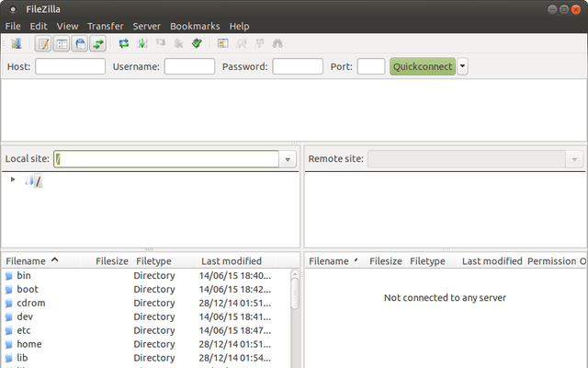The height and width of the screenshot is (368, 588).
Task: Sort local files by Filesize column
Action: click(x=106, y=261)
